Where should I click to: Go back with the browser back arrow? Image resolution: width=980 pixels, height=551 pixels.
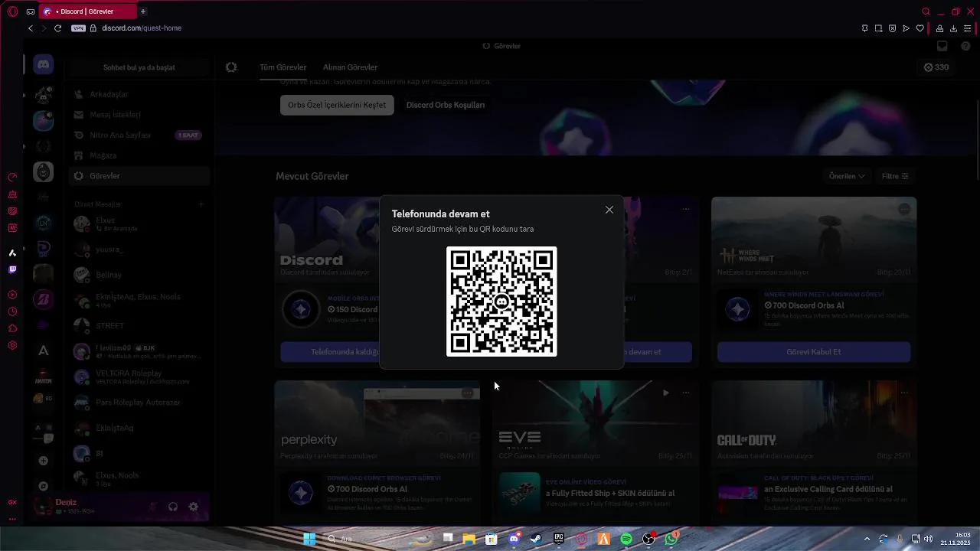pyautogui.click(x=31, y=28)
